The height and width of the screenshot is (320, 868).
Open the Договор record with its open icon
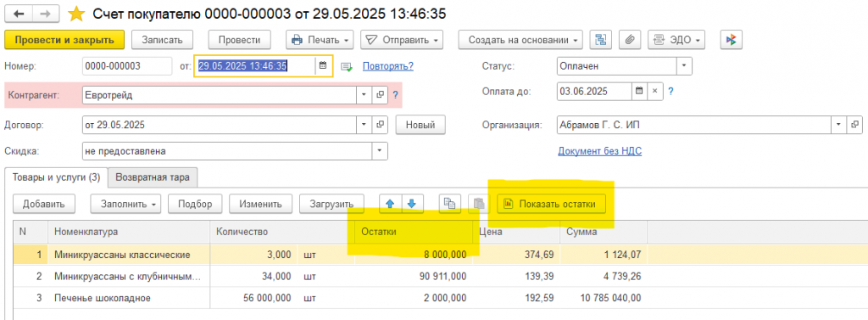pos(380,125)
